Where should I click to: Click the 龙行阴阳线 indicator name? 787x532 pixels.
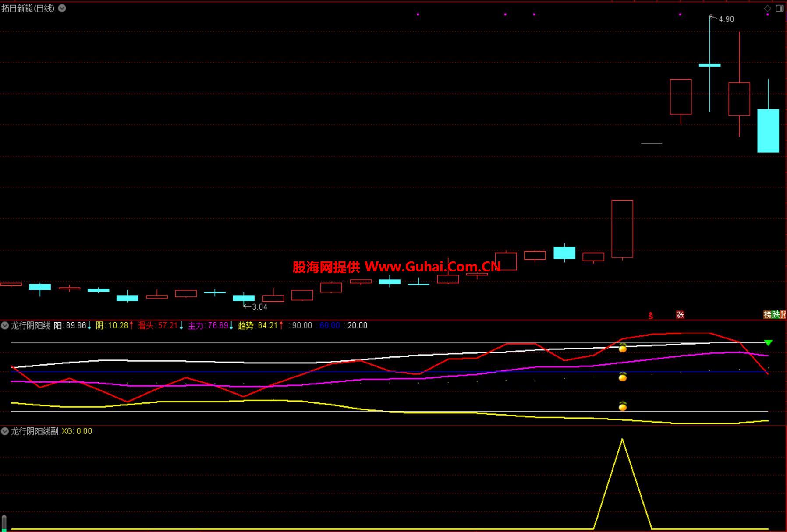(31, 325)
